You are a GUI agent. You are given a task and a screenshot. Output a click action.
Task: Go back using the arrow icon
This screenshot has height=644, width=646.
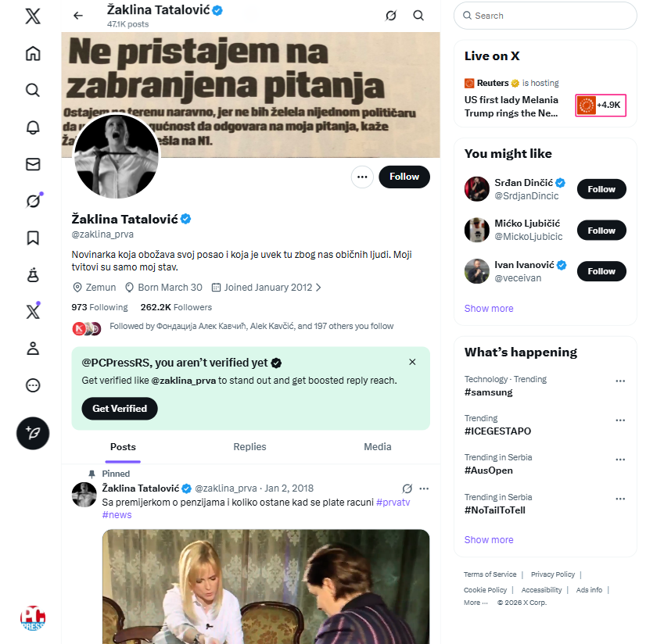[77, 16]
